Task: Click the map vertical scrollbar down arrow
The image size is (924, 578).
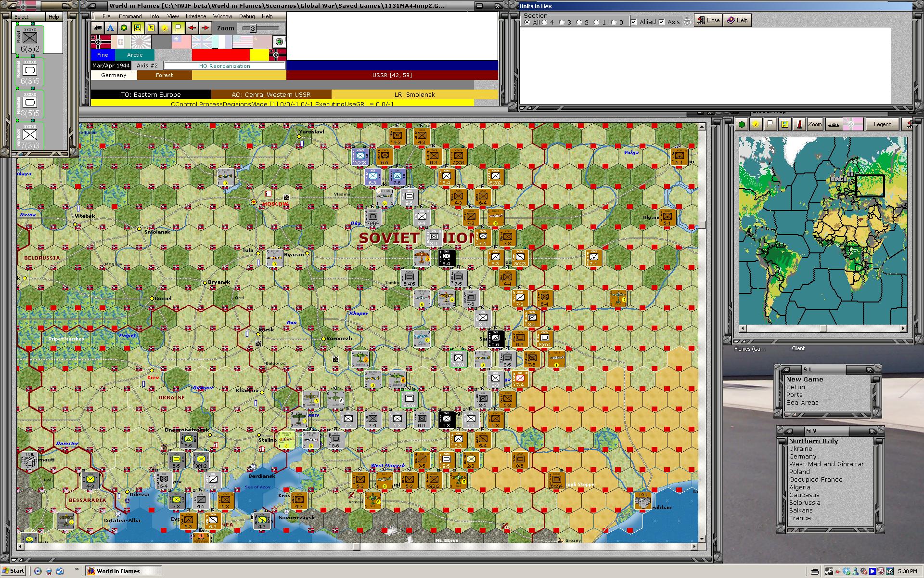Action: (702, 539)
